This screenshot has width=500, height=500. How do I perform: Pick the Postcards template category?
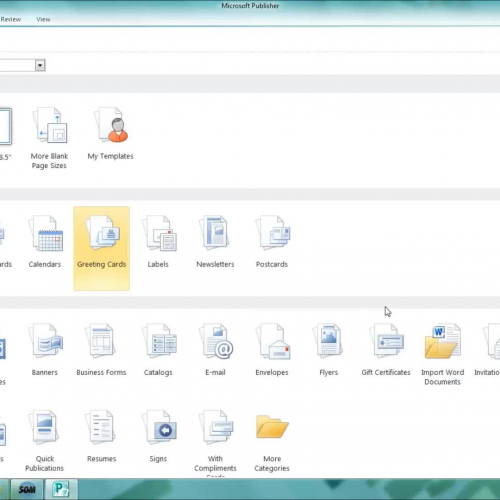pyautogui.click(x=272, y=242)
